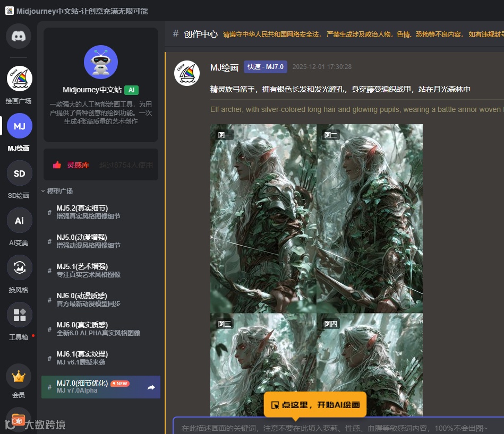Click the 超过8754人使用 usage text
The height and width of the screenshot is (434, 504).
tap(126, 165)
